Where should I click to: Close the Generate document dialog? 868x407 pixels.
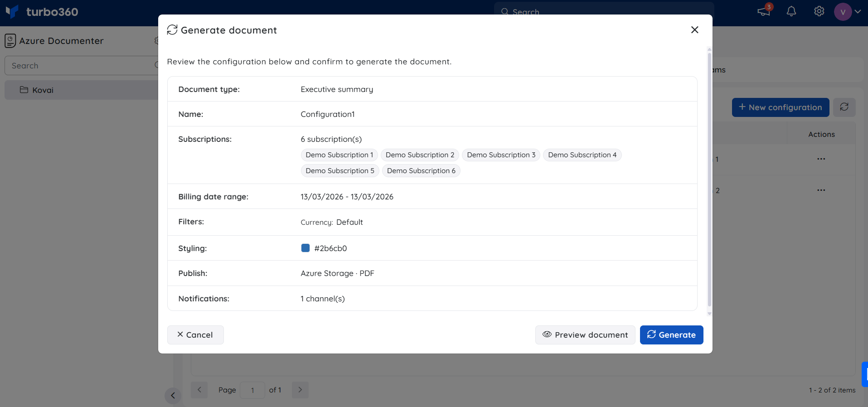click(x=694, y=30)
